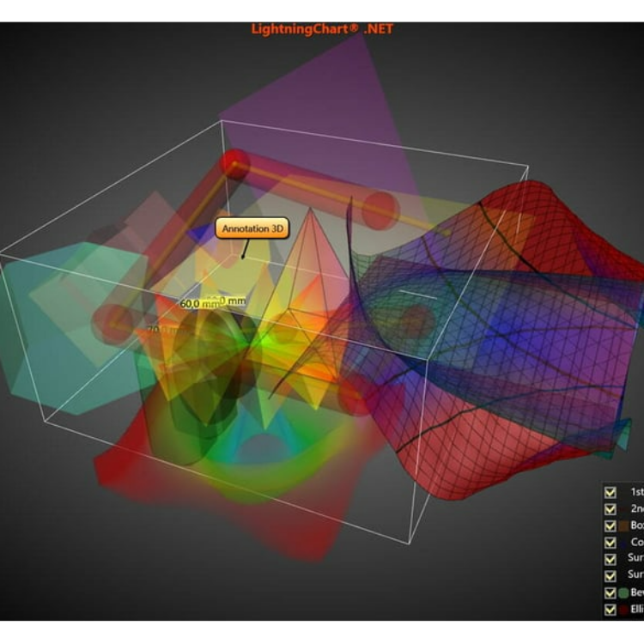Uncheck the first Surface legend checkbox

click(x=611, y=558)
